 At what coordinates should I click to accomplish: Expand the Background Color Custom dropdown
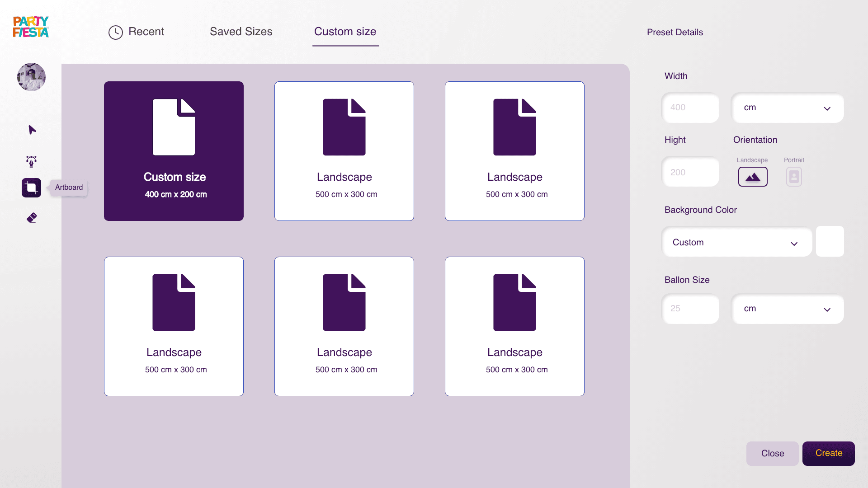click(x=736, y=243)
